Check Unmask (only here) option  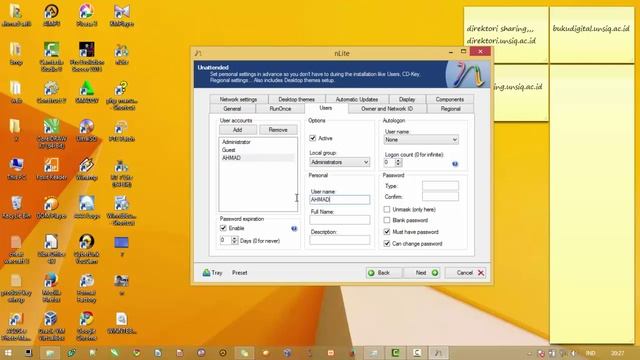(387, 209)
